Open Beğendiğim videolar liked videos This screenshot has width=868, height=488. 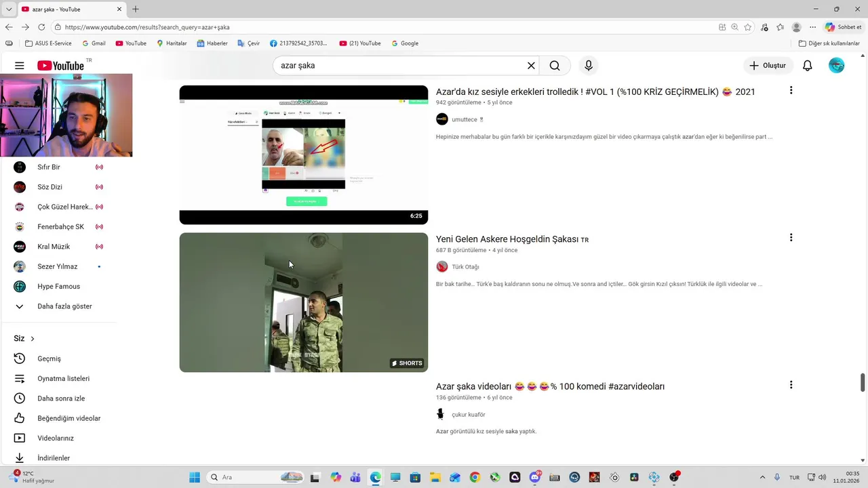pos(58,418)
